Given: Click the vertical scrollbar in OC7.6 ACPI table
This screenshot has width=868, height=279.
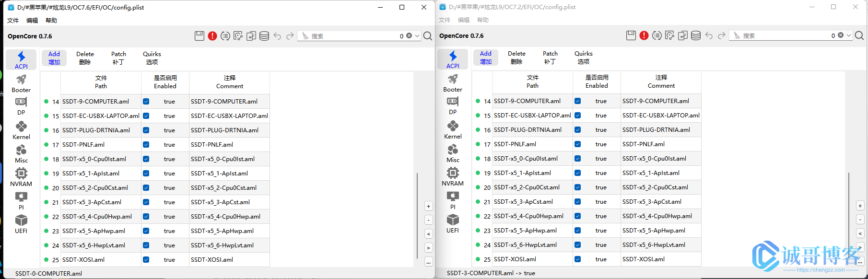Looking at the screenshot, I should click(417, 216).
